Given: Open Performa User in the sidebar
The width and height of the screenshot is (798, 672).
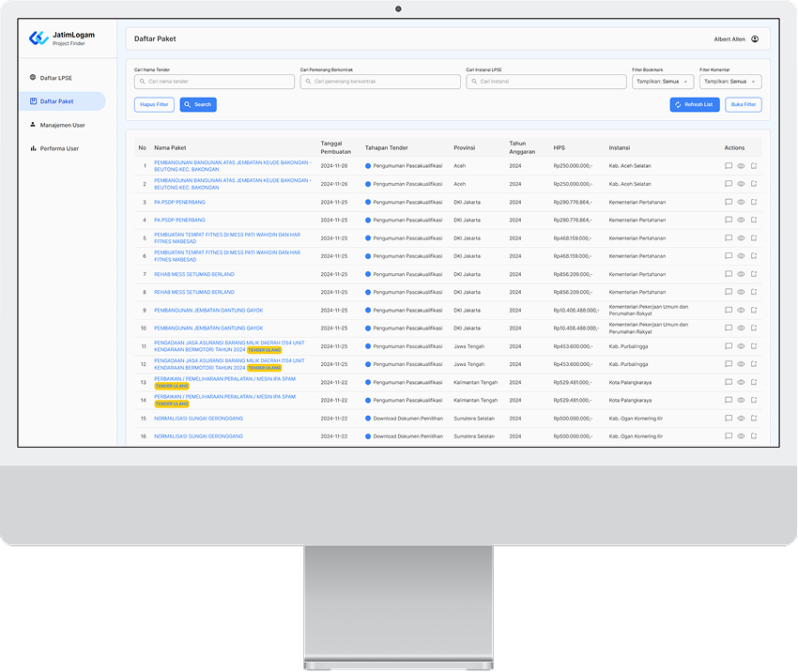Looking at the screenshot, I should pyautogui.click(x=59, y=148).
